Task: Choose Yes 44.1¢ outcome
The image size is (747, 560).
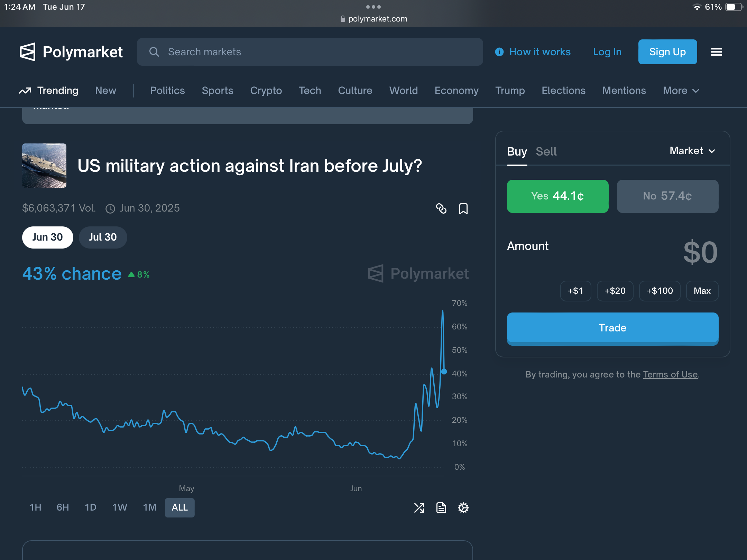Action: pyautogui.click(x=558, y=196)
